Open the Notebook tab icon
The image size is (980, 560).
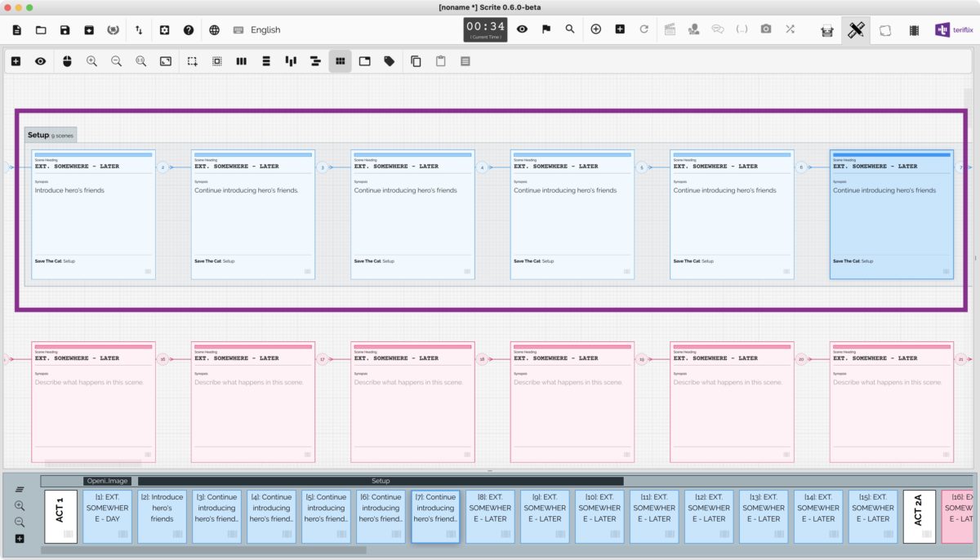(885, 30)
